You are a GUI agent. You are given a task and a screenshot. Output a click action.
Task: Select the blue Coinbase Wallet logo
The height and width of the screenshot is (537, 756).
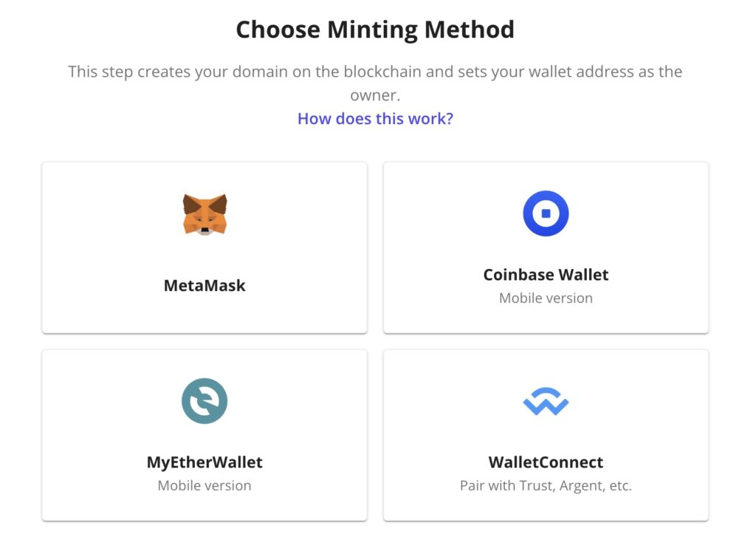tap(546, 213)
